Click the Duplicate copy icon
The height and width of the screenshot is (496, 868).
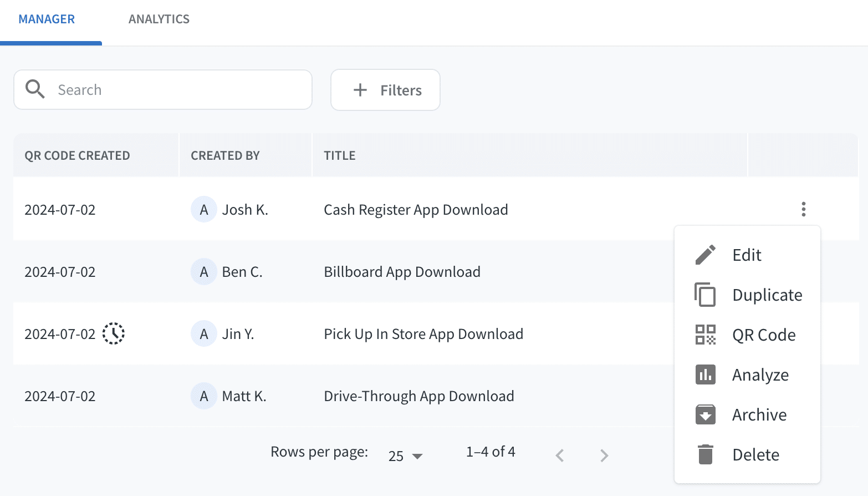coord(705,295)
